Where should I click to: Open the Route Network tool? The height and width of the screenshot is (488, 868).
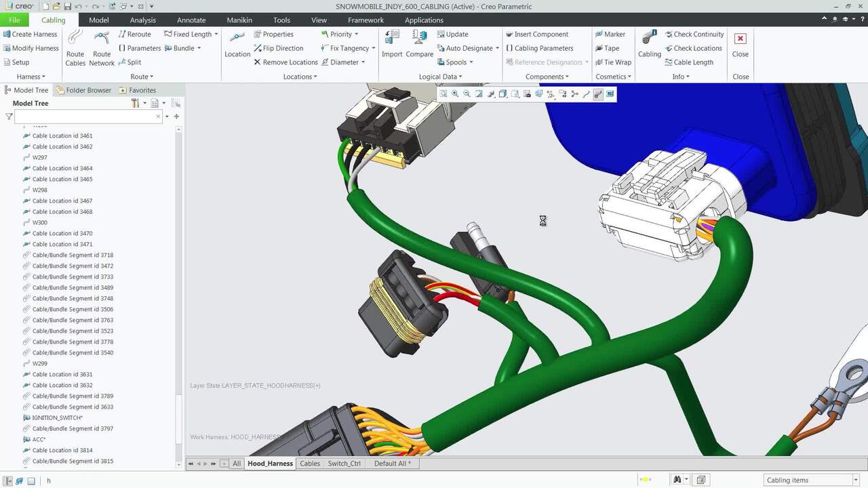point(102,47)
